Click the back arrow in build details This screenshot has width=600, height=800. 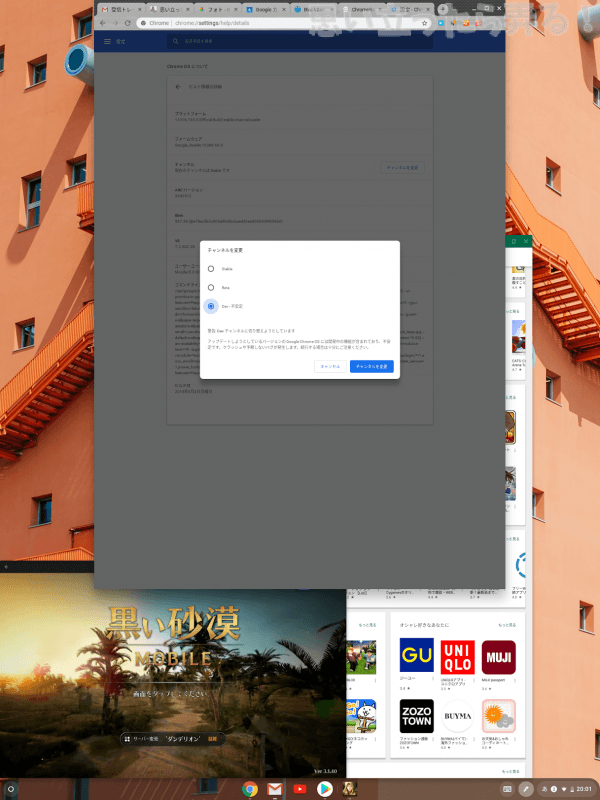click(178, 87)
